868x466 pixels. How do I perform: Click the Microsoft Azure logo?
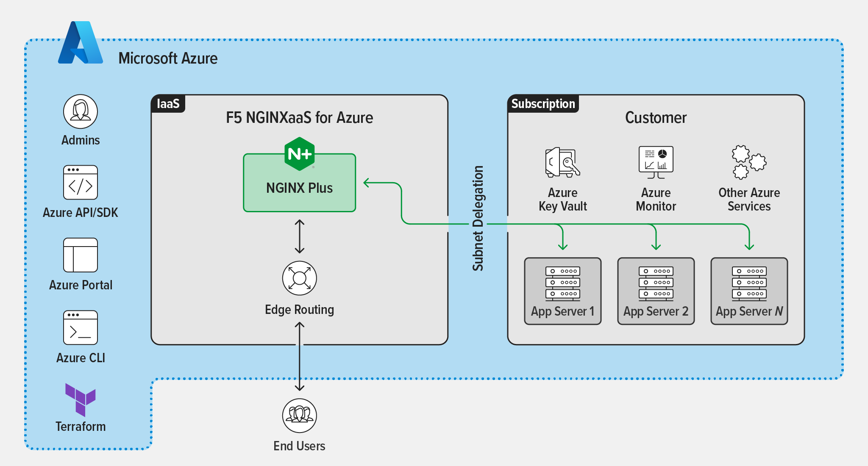[x=81, y=42]
